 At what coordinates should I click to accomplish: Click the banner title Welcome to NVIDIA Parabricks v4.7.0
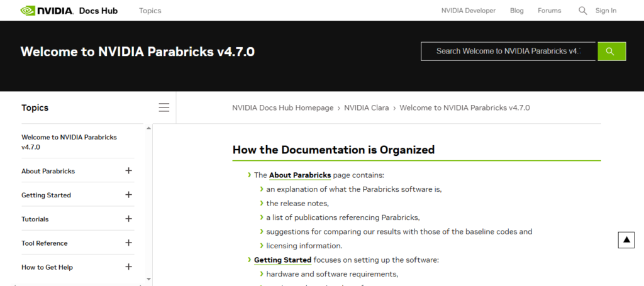(x=138, y=52)
